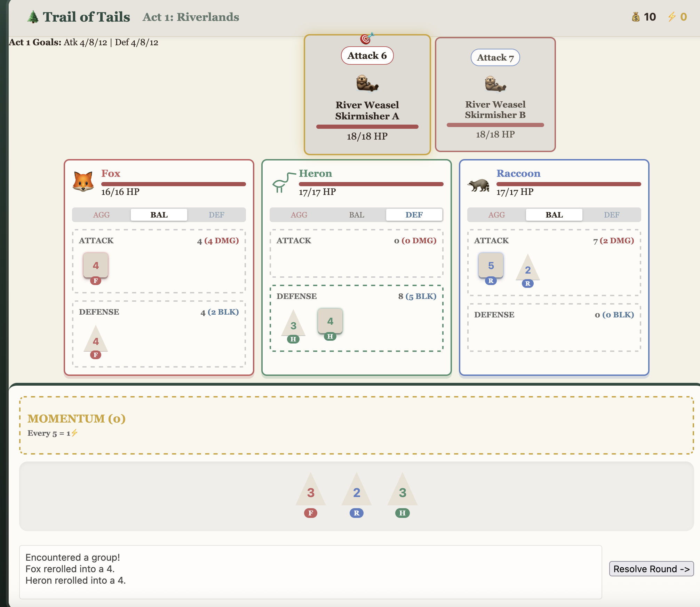Set Fox stance to AGG
This screenshot has width=700, height=607.
point(101,215)
